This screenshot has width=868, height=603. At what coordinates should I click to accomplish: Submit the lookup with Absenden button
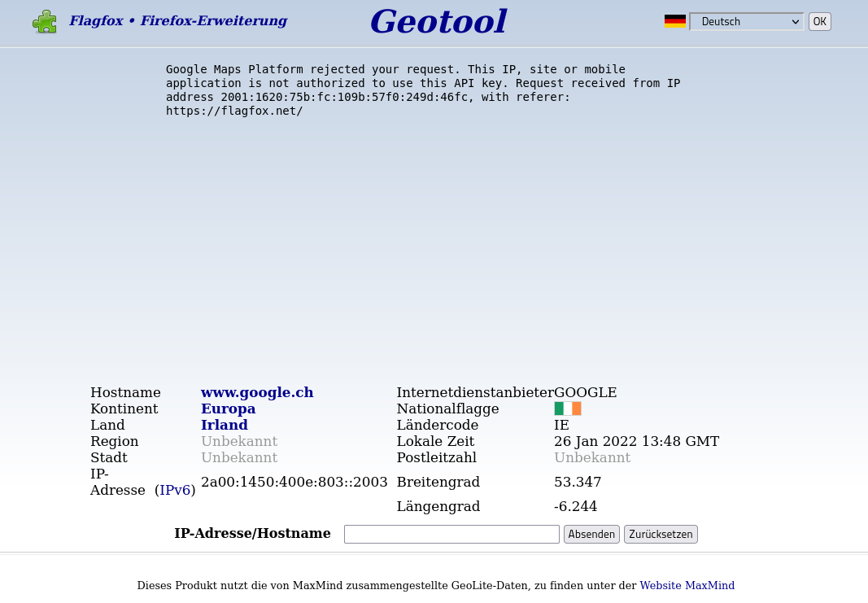click(x=591, y=535)
